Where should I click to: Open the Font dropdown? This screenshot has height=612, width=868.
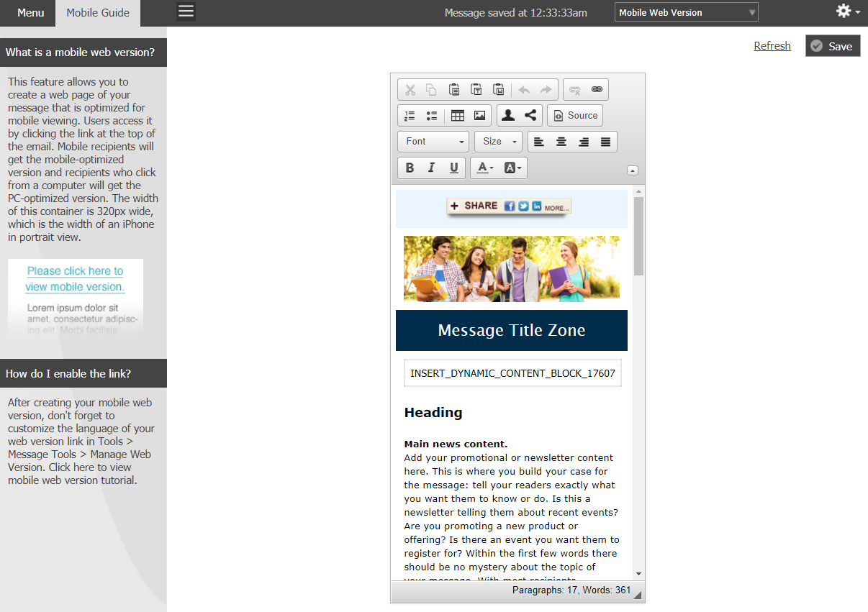(x=433, y=142)
